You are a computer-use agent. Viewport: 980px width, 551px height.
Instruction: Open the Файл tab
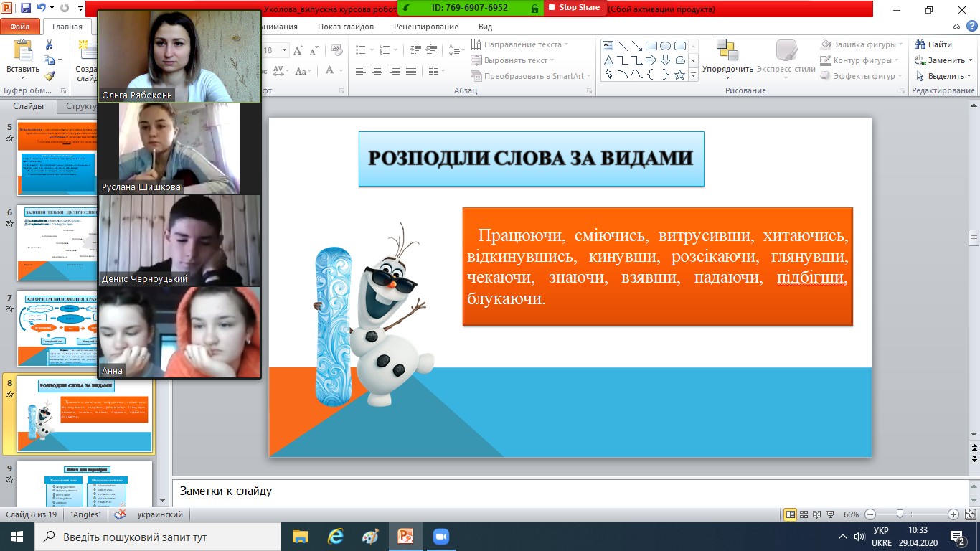[x=19, y=27]
